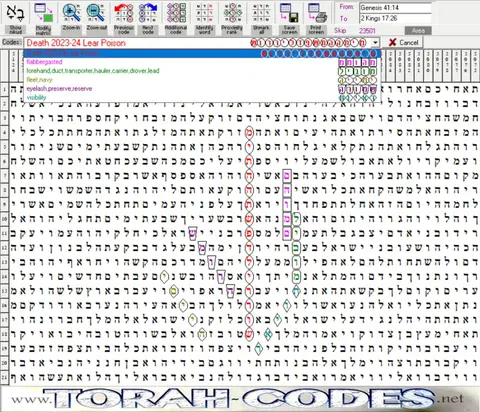Pick the visibility code entry
480x412 pixels.
[202, 98]
